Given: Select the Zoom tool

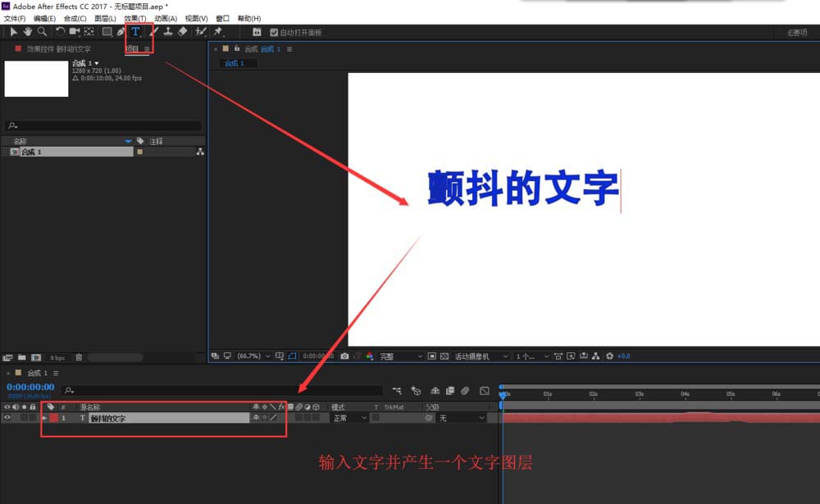Looking at the screenshot, I should [x=43, y=31].
